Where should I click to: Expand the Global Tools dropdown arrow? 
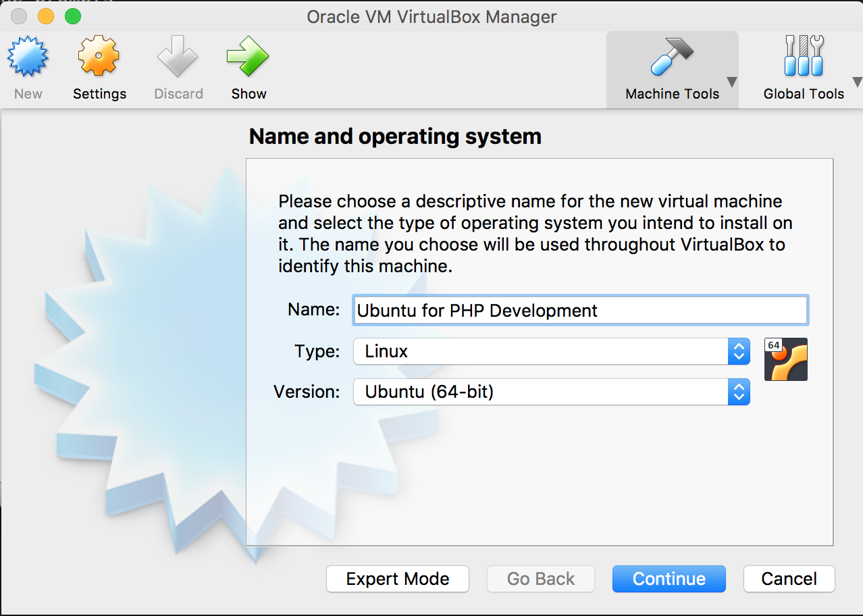click(x=858, y=82)
